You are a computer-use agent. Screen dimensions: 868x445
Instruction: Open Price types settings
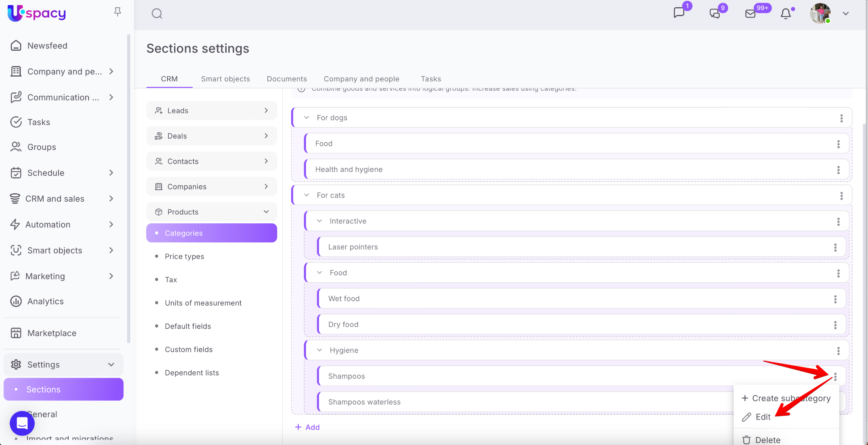point(184,256)
